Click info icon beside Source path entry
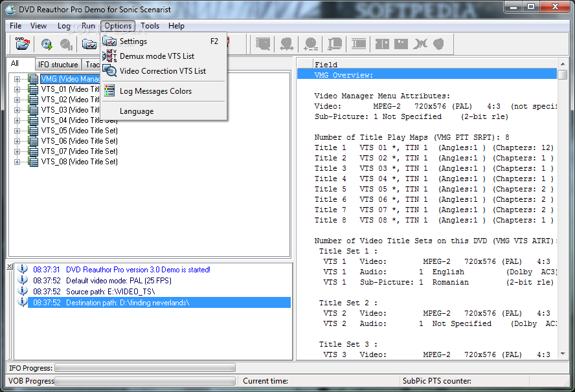The image size is (575, 392). click(23, 291)
